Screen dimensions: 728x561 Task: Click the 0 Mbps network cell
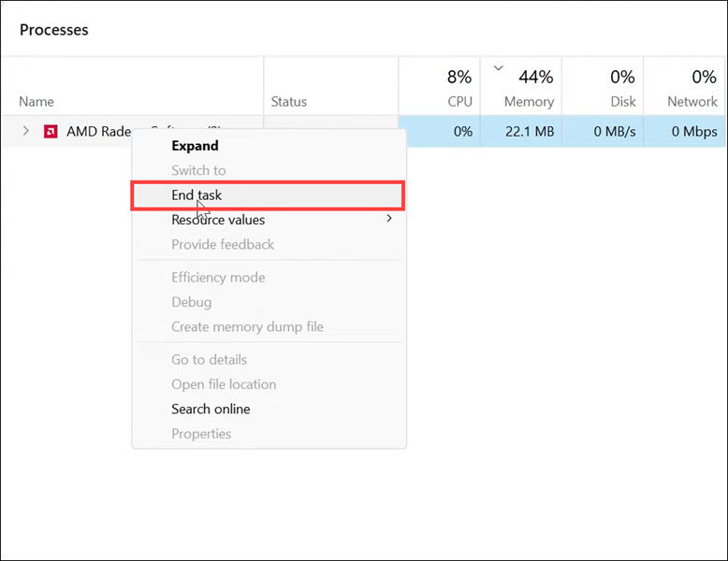[x=694, y=132]
